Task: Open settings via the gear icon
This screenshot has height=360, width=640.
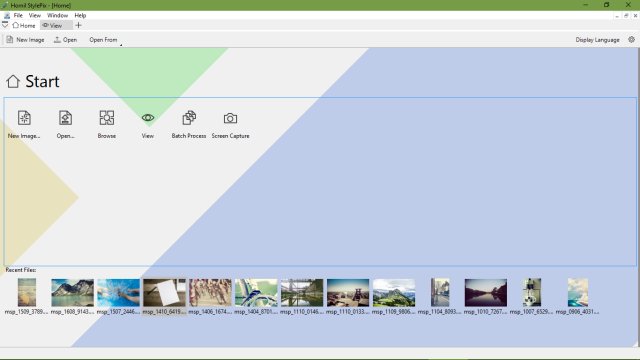Action: [631, 40]
